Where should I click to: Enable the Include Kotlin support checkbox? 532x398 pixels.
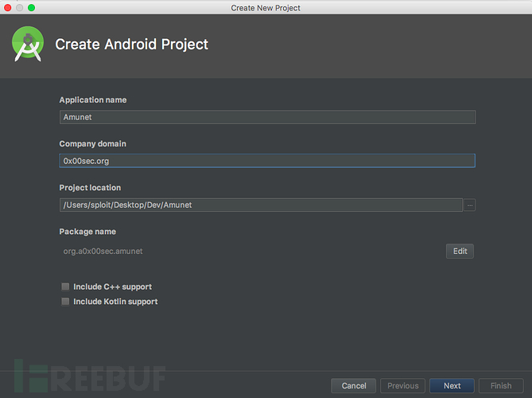coord(65,302)
